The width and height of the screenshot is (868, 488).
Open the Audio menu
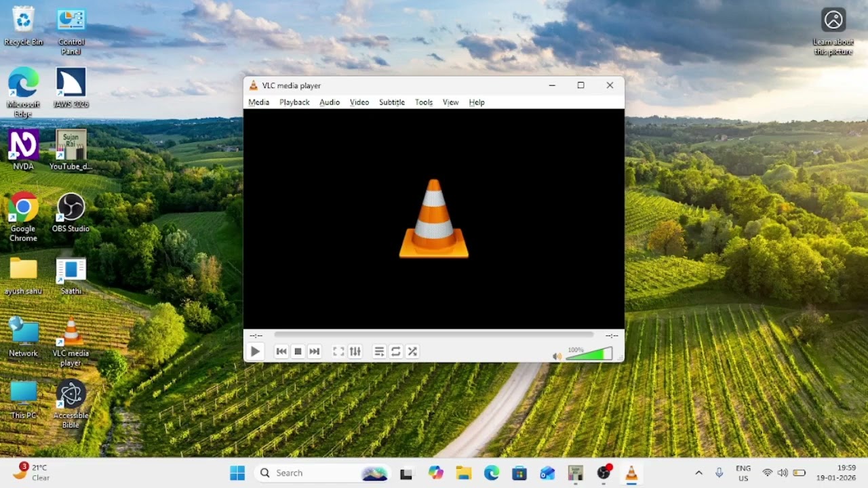330,102
